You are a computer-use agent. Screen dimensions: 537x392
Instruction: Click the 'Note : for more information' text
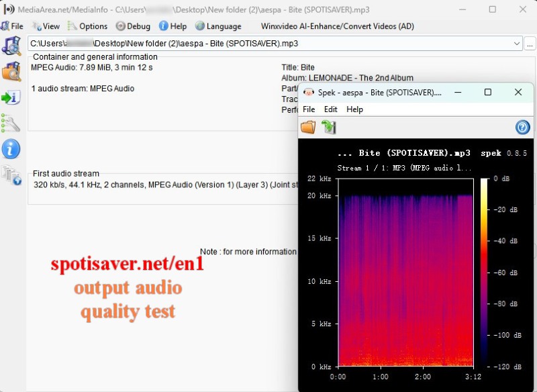[248, 252]
